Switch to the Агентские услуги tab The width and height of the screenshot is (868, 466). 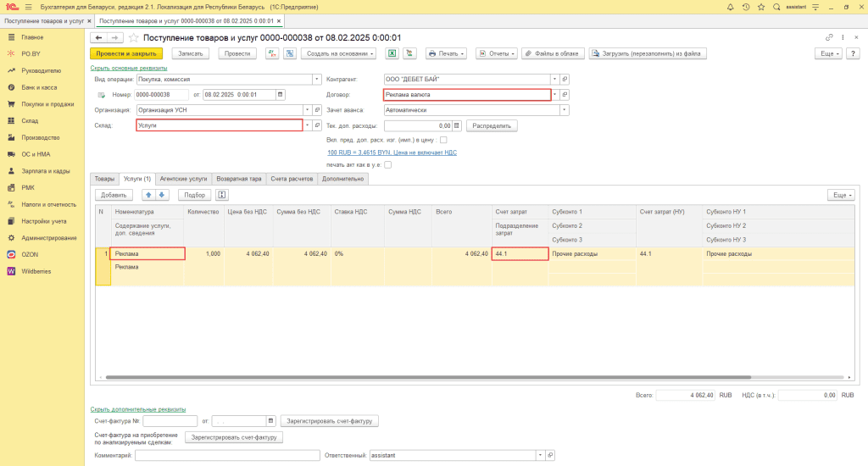click(183, 179)
